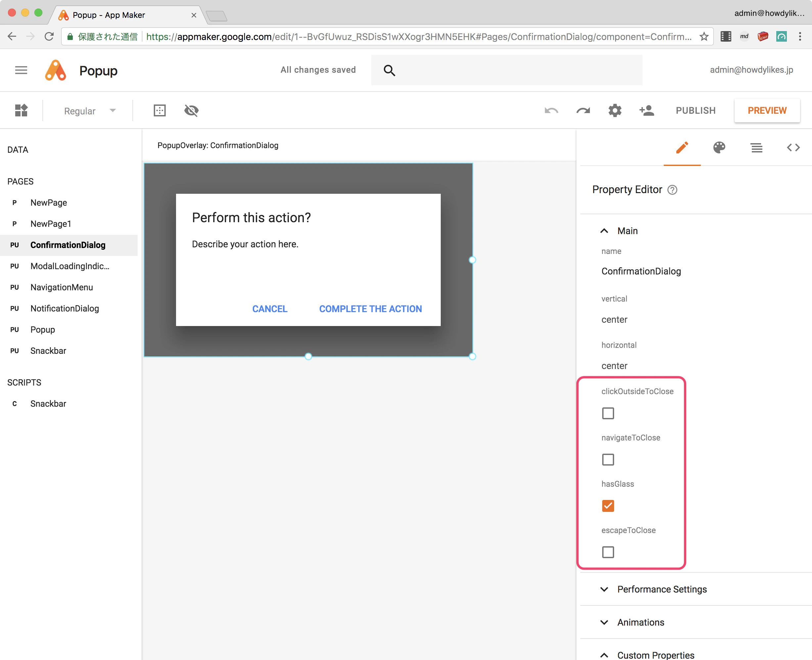Switch to the code brackets tab
Screen dimensions: 812x660
point(793,147)
